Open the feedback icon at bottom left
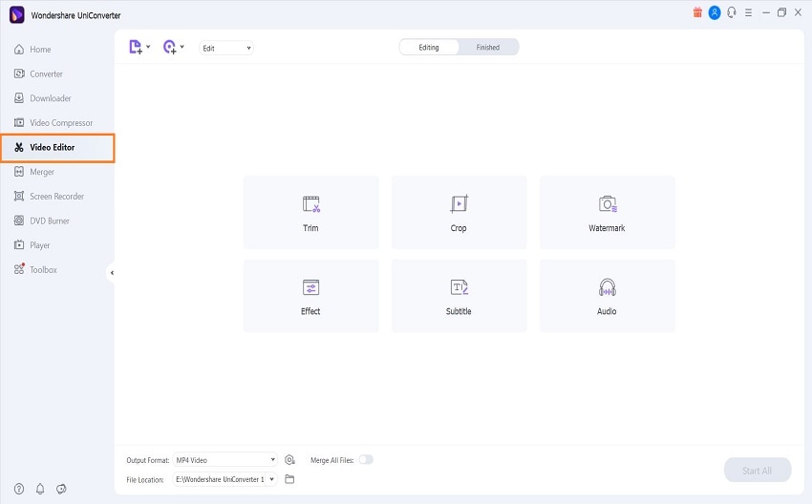 tap(61, 489)
